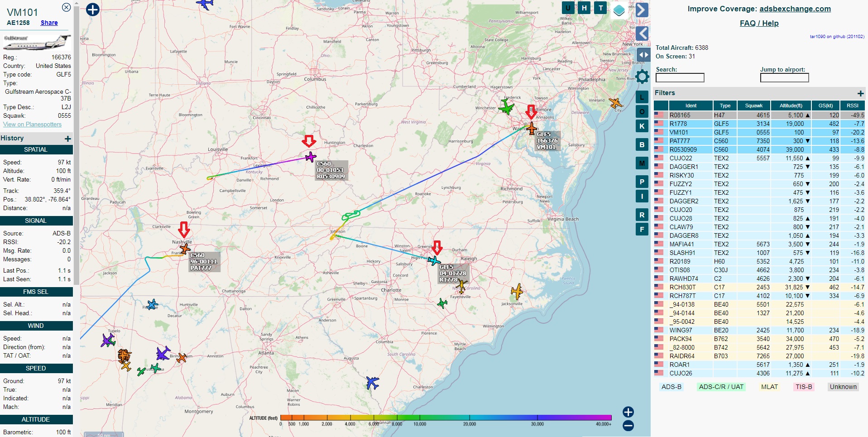Select the R1778 aircraft on map

(434, 261)
